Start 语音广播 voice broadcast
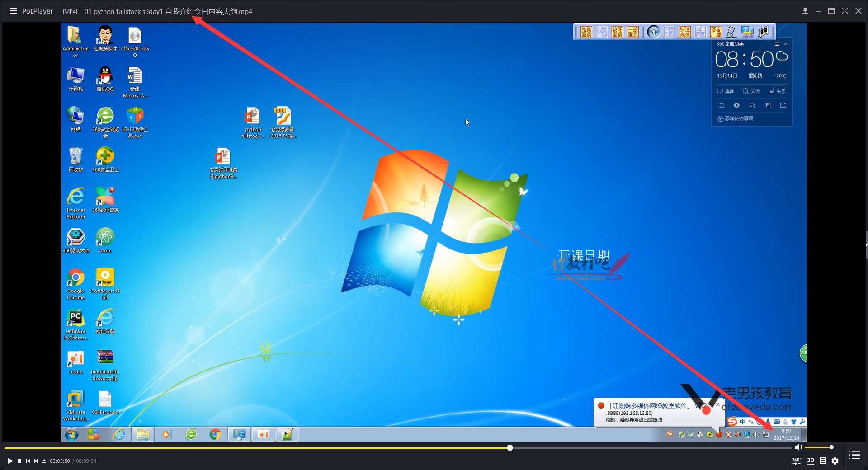Viewport: 868px width, 470px height. 716,32
